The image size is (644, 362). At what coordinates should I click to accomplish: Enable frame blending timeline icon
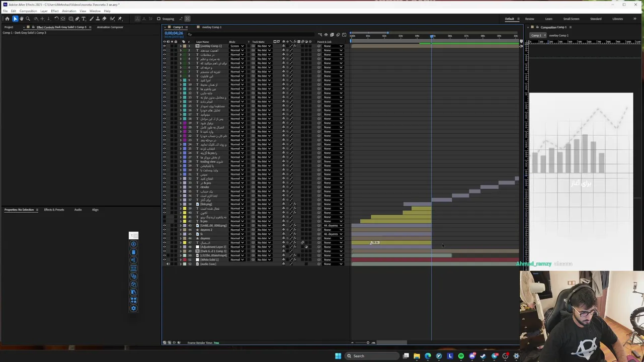click(332, 35)
